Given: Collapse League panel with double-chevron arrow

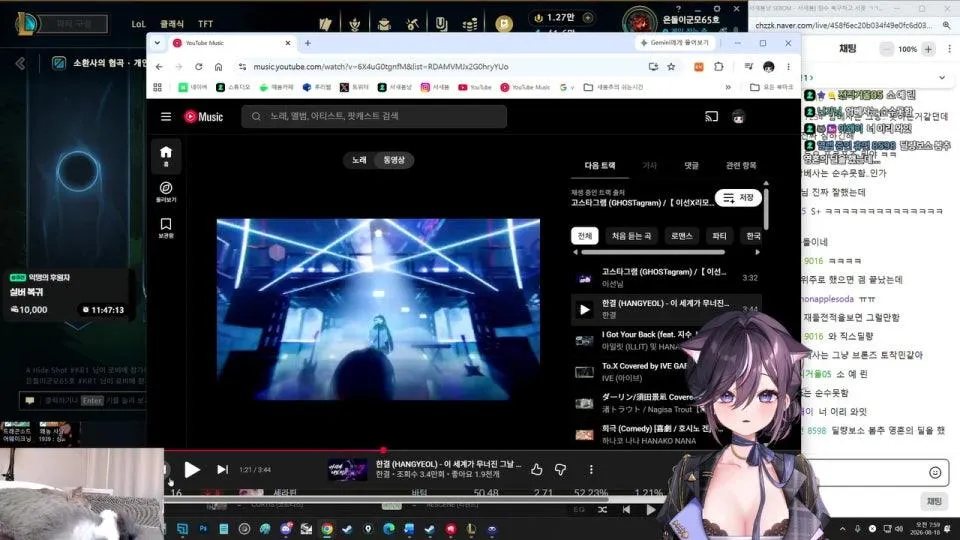Looking at the screenshot, I should [x=20, y=63].
